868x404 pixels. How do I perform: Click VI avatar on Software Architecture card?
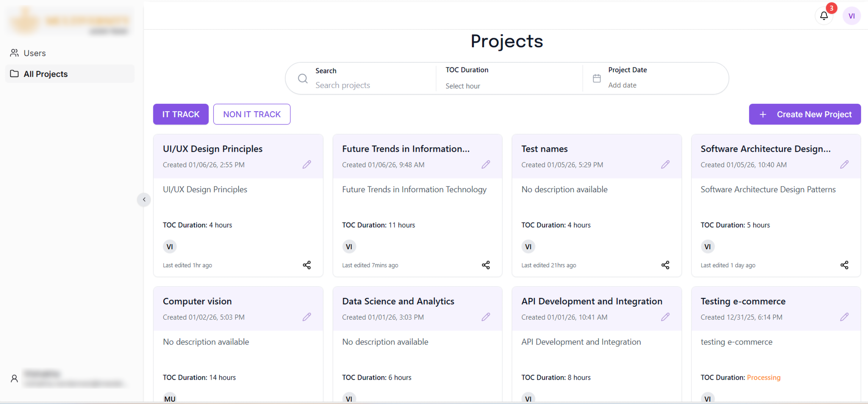pyautogui.click(x=707, y=247)
